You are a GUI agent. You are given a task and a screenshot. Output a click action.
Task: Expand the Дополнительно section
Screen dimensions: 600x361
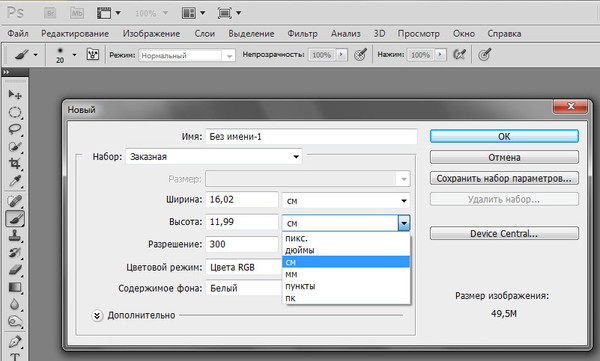click(x=97, y=315)
